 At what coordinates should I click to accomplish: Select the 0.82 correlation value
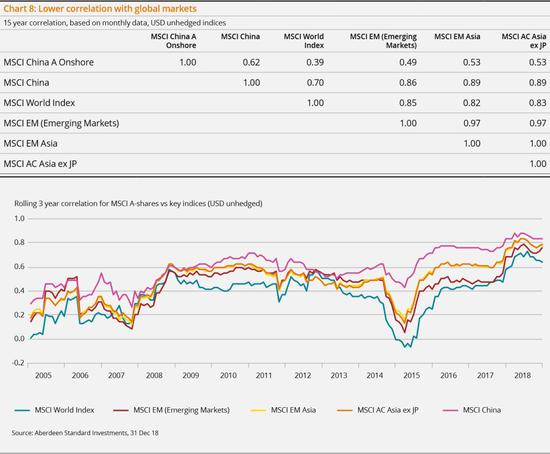coord(471,103)
